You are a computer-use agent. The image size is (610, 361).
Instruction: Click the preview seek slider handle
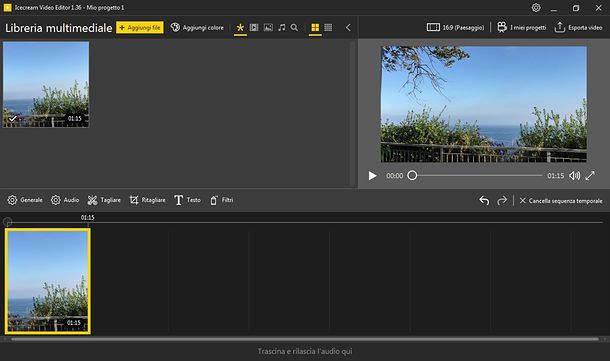point(412,175)
